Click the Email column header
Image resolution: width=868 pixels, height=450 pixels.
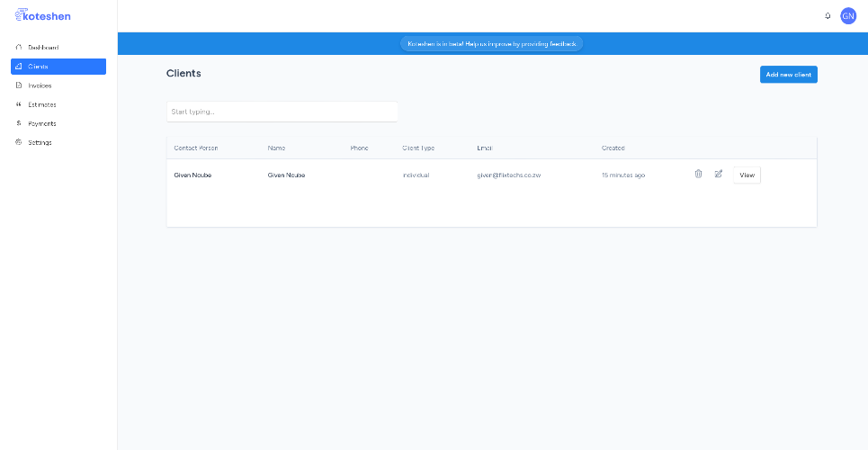[485, 148]
